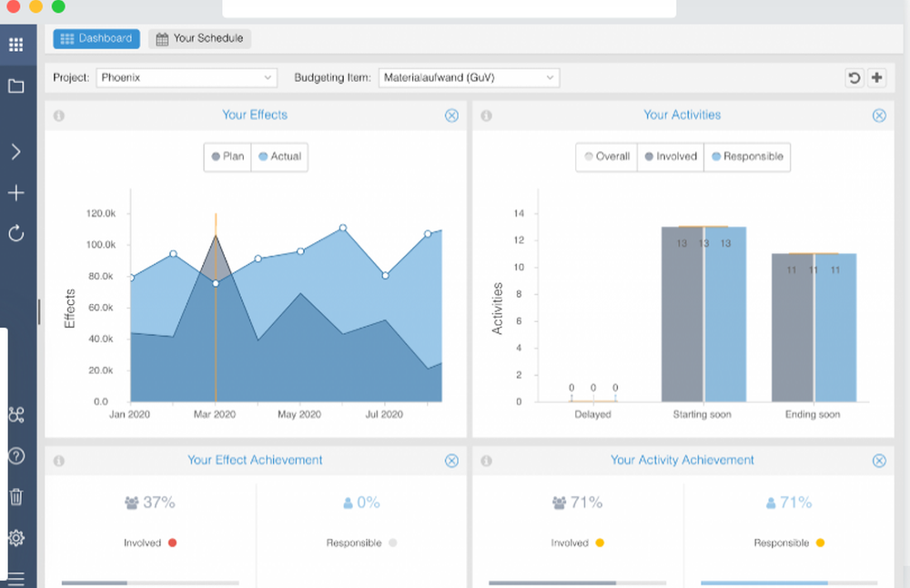This screenshot has height=588, width=910.
Task: Click the Ending soon grey Involved bar
Action: (x=793, y=328)
